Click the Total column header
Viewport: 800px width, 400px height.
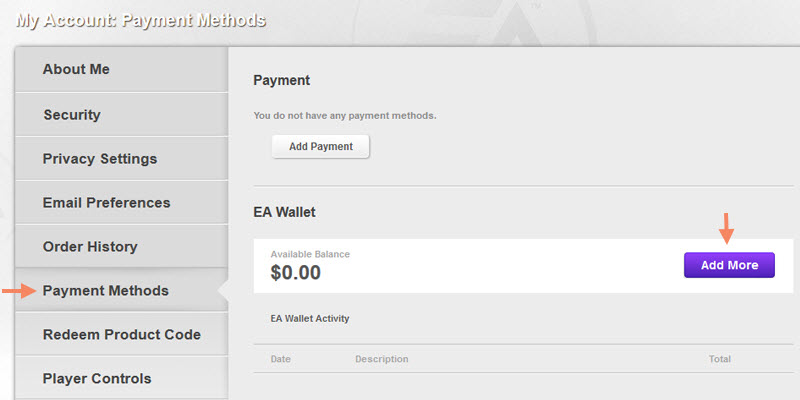click(x=719, y=359)
